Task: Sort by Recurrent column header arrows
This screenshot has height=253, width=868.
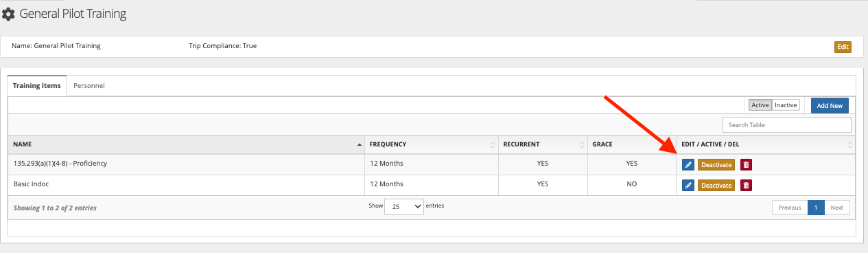Action: (x=582, y=144)
